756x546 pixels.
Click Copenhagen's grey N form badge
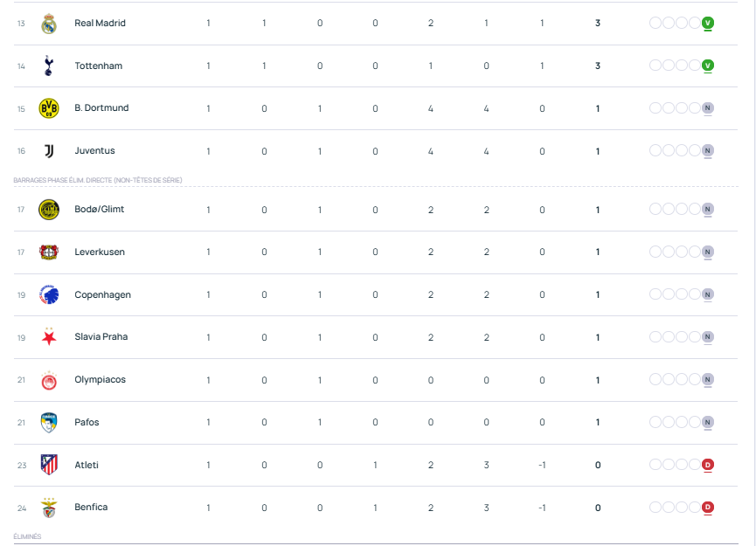(708, 295)
